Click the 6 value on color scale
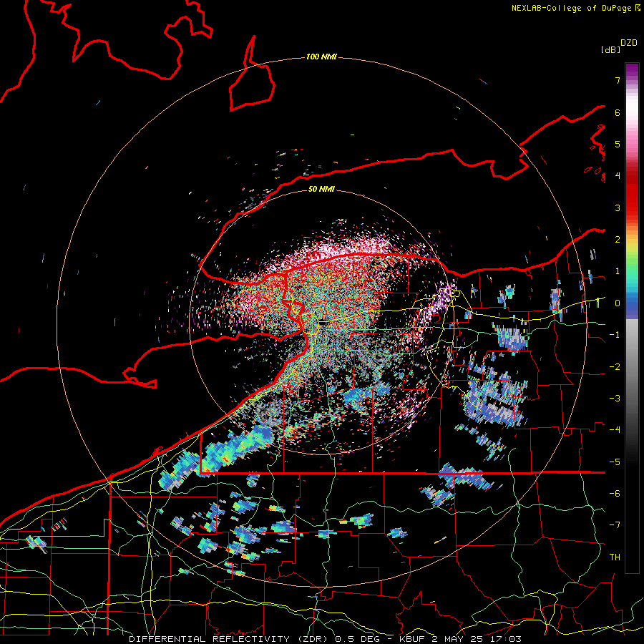 (618, 112)
